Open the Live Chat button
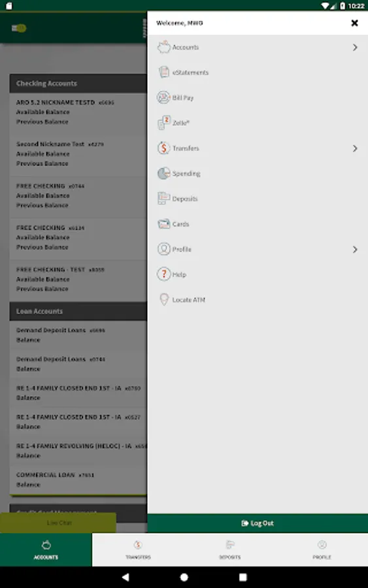Viewport: 368px width, 588px height. click(x=58, y=523)
